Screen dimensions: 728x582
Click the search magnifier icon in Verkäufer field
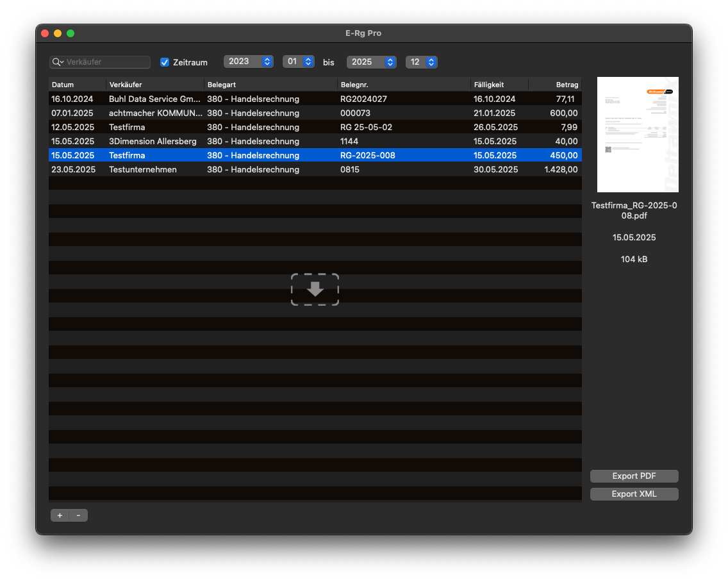58,62
